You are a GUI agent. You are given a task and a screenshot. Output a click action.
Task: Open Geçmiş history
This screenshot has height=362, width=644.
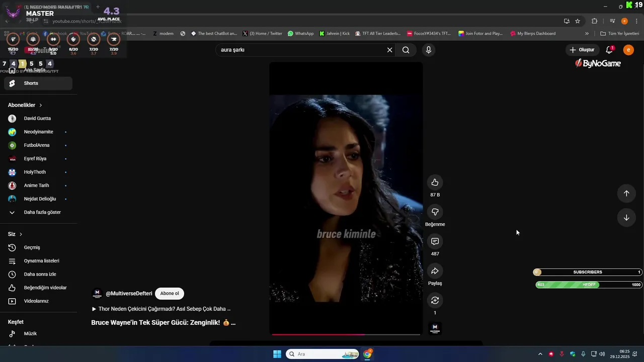pos(38,247)
